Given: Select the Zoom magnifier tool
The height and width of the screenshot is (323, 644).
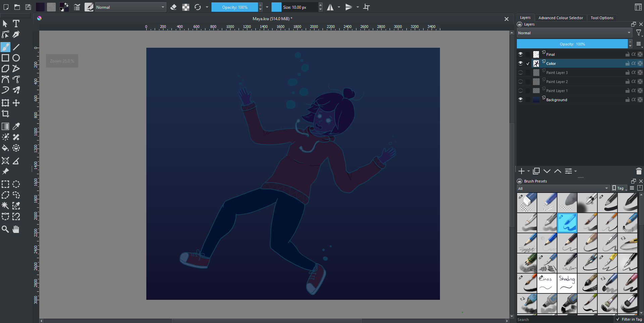Looking at the screenshot, I should [x=5, y=229].
